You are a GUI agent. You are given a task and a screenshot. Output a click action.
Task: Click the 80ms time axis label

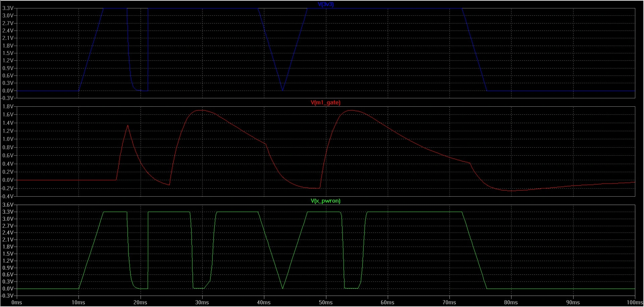pyautogui.click(x=511, y=302)
